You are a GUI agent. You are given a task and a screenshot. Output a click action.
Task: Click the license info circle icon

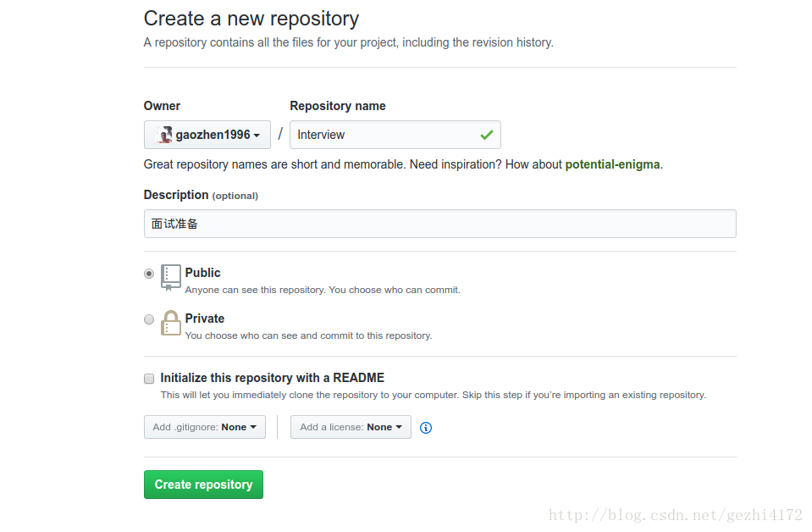click(x=426, y=427)
